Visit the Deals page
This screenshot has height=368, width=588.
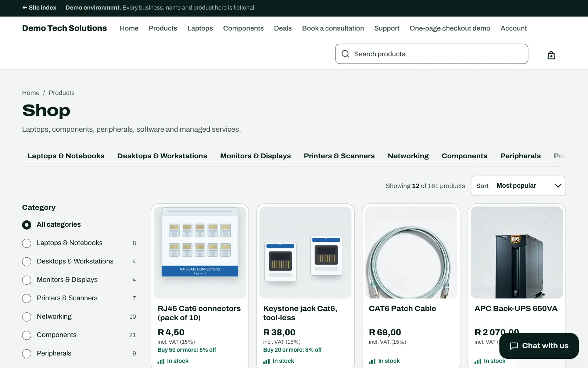point(283,28)
